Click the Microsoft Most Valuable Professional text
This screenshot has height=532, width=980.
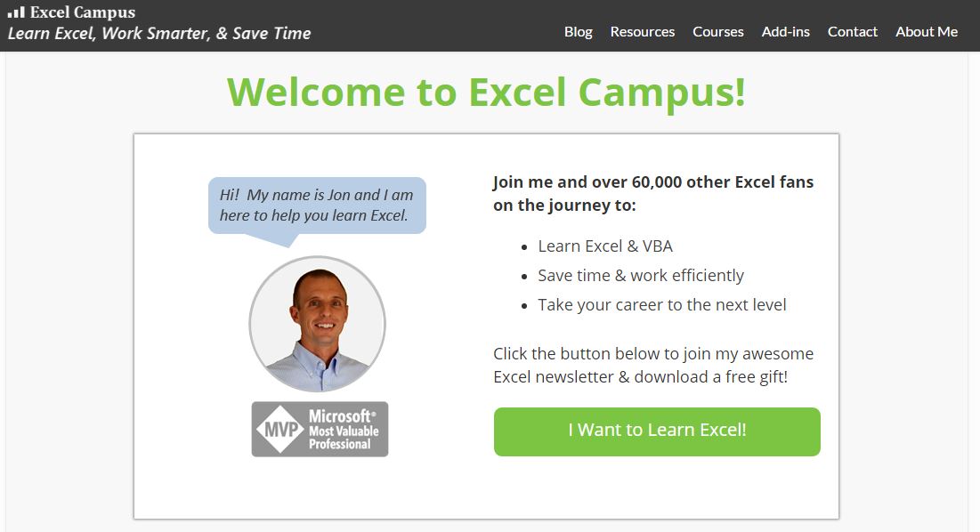[344, 430]
